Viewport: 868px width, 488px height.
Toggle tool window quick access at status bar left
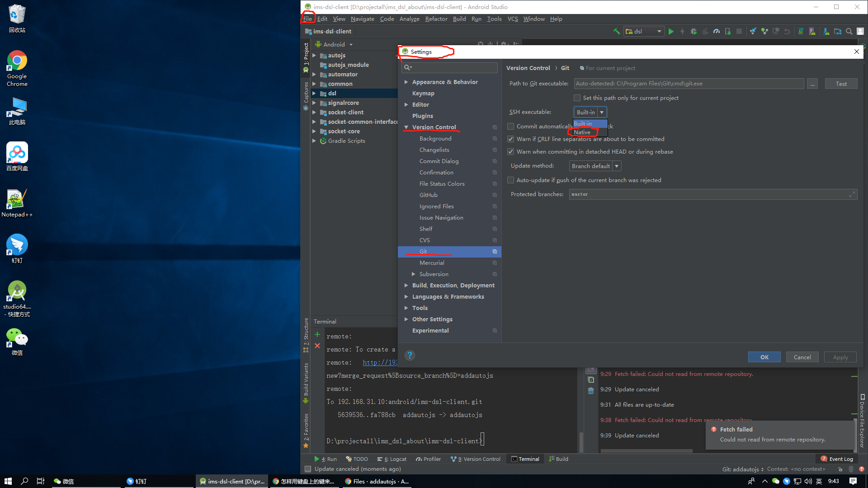(308, 469)
